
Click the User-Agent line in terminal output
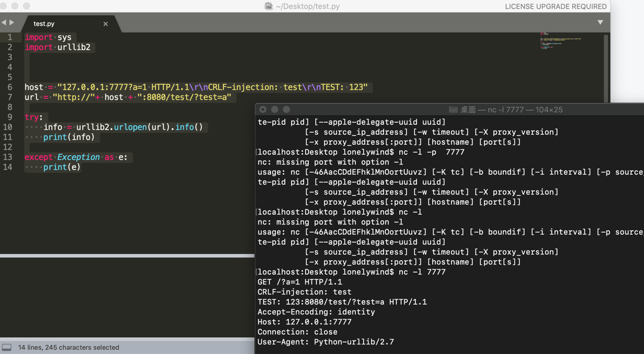[x=326, y=342]
